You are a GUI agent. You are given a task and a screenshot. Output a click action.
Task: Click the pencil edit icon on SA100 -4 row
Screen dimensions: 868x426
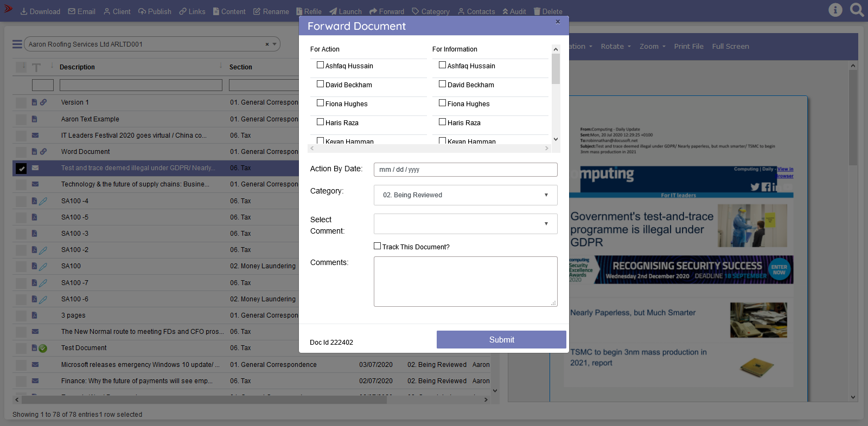pyautogui.click(x=43, y=201)
